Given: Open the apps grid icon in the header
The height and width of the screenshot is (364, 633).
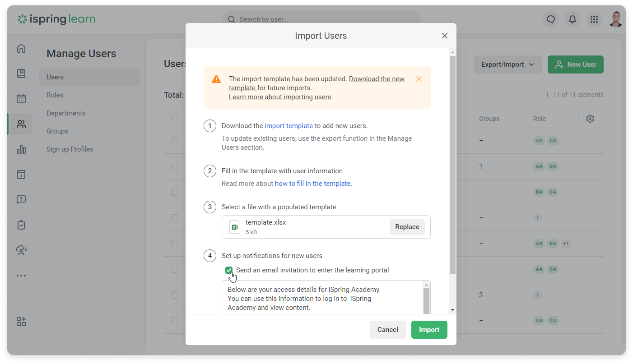Looking at the screenshot, I should [x=594, y=19].
